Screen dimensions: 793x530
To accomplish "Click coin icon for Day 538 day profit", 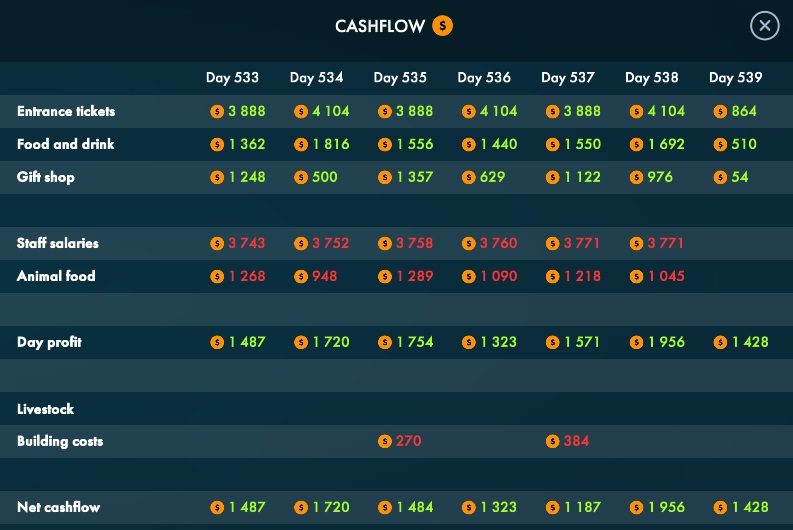I will coord(636,343).
